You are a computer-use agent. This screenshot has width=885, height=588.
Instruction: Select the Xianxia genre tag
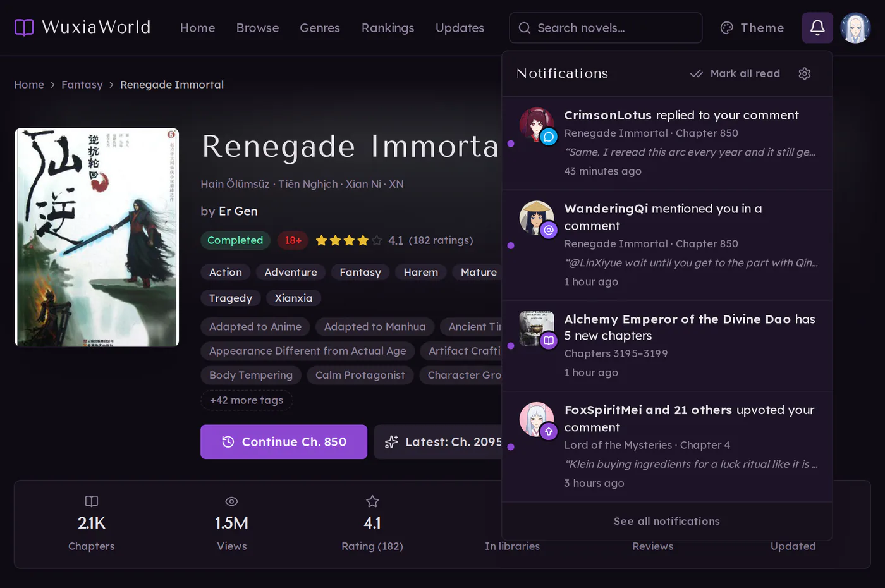(x=293, y=298)
